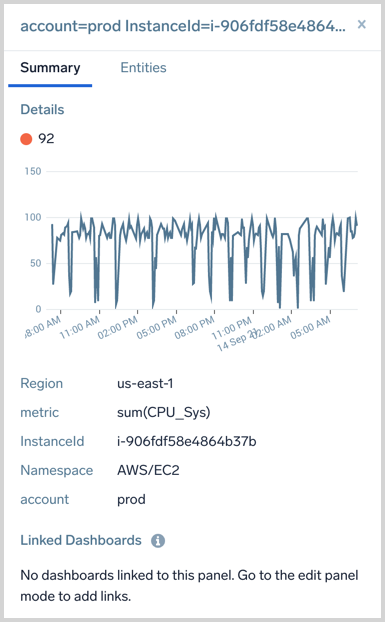Click the sum(CPU_Sys) metric value

(163, 413)
